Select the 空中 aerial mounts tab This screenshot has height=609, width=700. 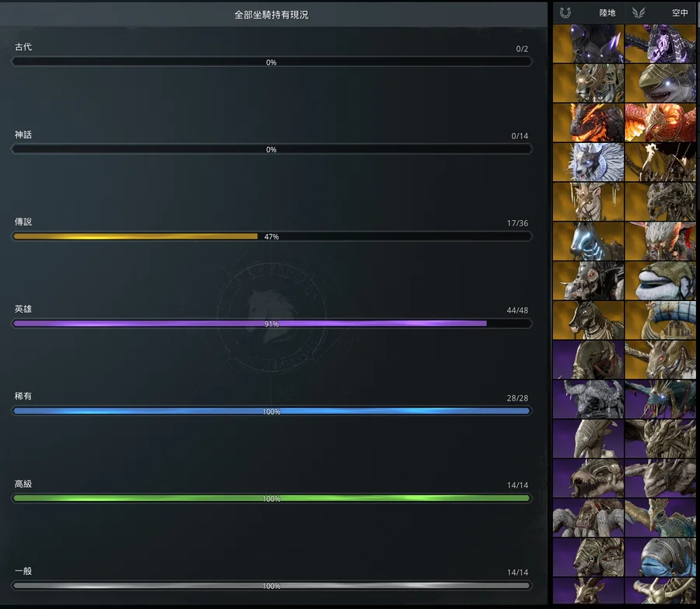click(680, 12)
